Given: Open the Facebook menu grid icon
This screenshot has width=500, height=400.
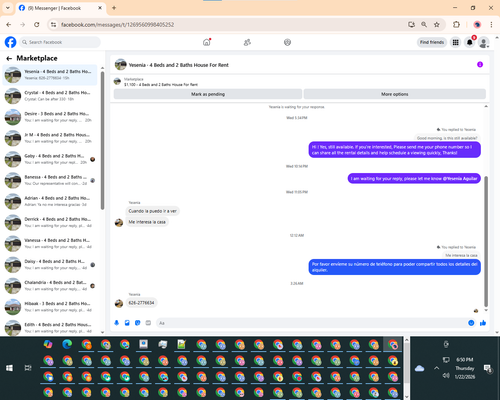Looking at the screenshot, I should coord(455,42).
